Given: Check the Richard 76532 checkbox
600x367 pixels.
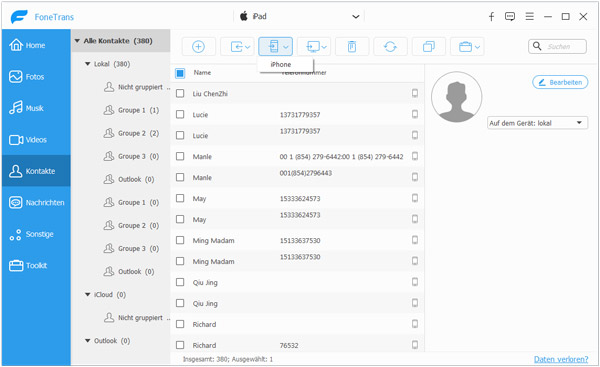Looking at the screenshot, I should point(180,345).
